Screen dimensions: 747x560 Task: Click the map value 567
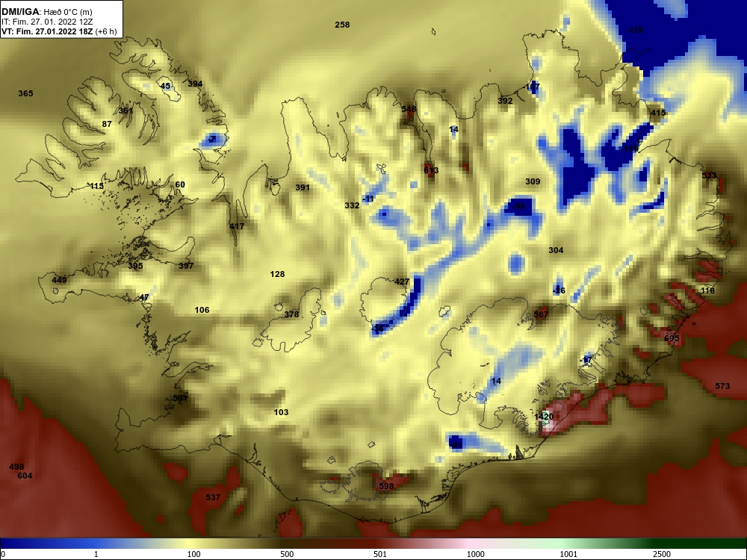pyautogui.click(x=541, y=315)
